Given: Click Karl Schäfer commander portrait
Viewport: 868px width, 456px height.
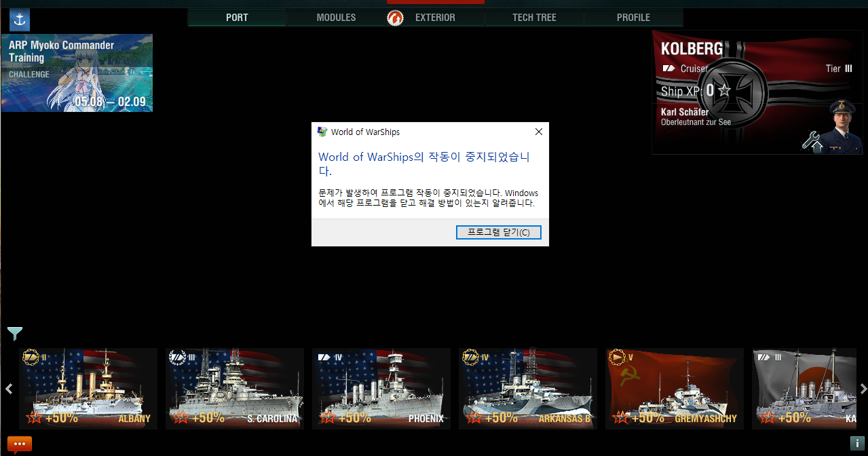Looking at the screenshot, I should 844,126.
